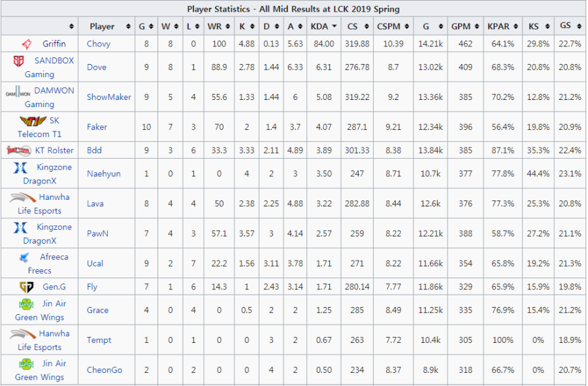The width and height of the screenshot is (588, 386).
Task: Open Faker's player page link
Action: point(97,127)
